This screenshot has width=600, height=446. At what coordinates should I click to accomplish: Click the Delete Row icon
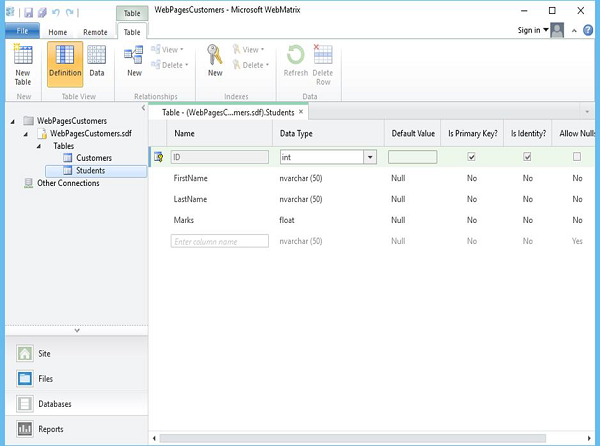(323, 62)
